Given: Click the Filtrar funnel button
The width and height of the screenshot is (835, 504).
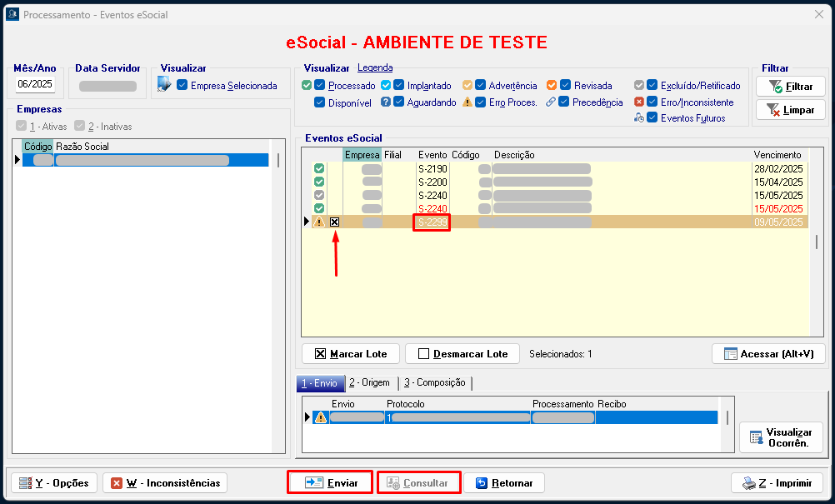Looking at the screenshot, I should tap(790, 86).
